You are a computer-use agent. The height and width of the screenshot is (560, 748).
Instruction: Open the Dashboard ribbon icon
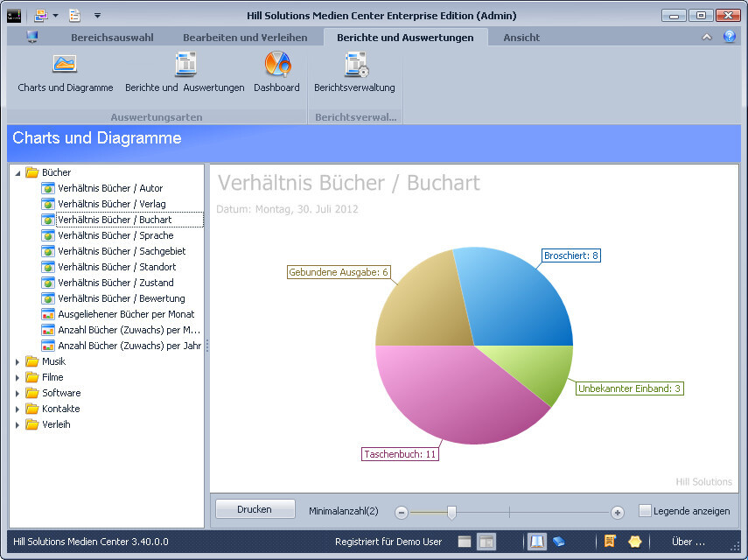pos(277,65)
